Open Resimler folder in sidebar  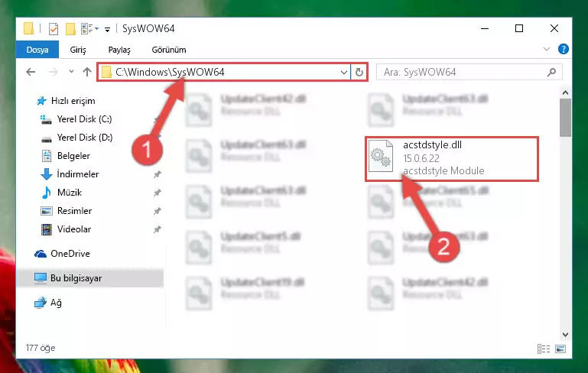pos(74,211)
